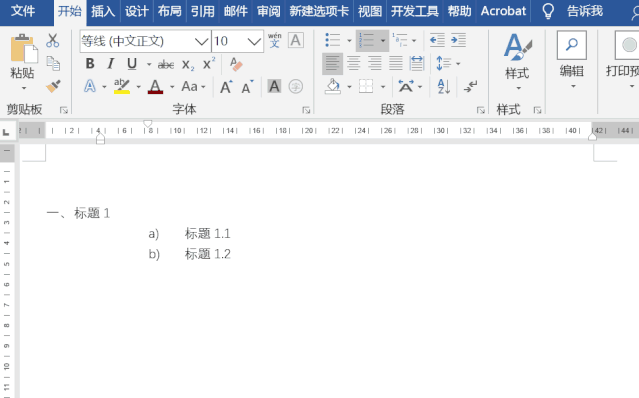This screenshot has width=639, height=398.
Task: Open the 样式 styles gallery button
Action: tap(518, 62)
